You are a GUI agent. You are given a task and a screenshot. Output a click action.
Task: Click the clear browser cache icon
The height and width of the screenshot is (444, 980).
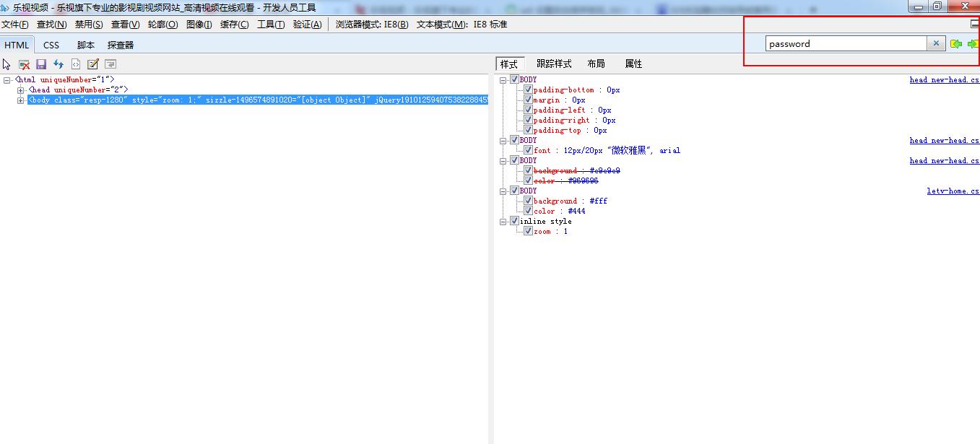coord(24,64)
